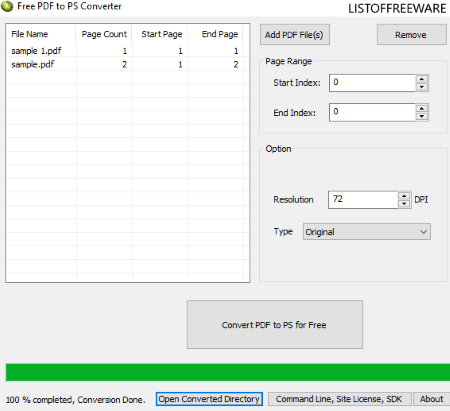Click the Type label beside the dropdown
450x411 pixels.
(283, 232)
